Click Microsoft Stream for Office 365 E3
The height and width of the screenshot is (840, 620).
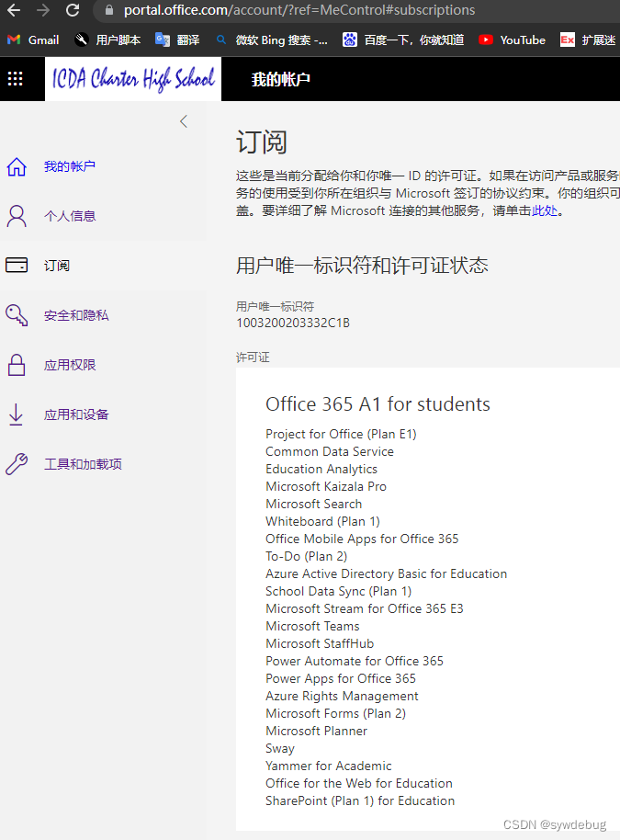tap(365, 608)
